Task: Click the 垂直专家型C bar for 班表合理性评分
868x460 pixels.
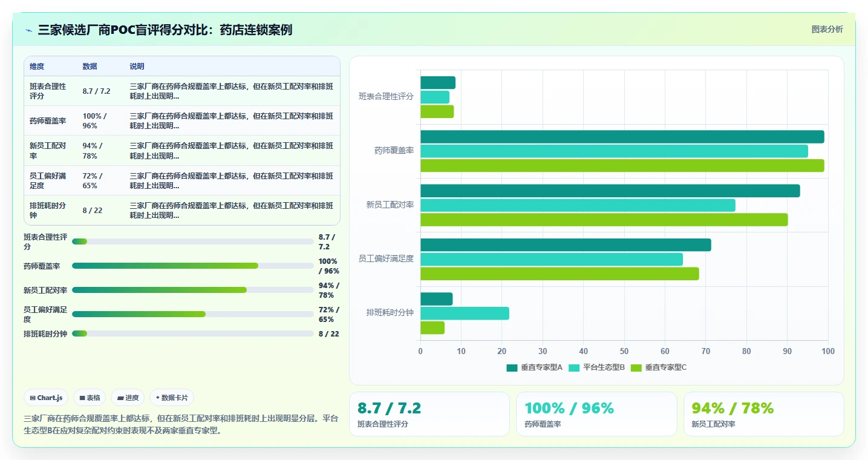Action: (437, 111)
